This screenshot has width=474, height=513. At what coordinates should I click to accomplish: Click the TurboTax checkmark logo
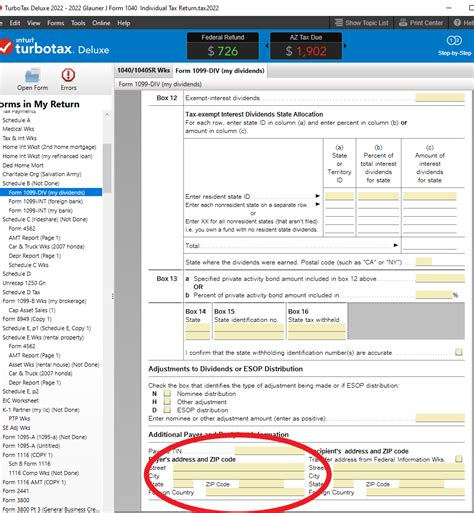[6, 47]
